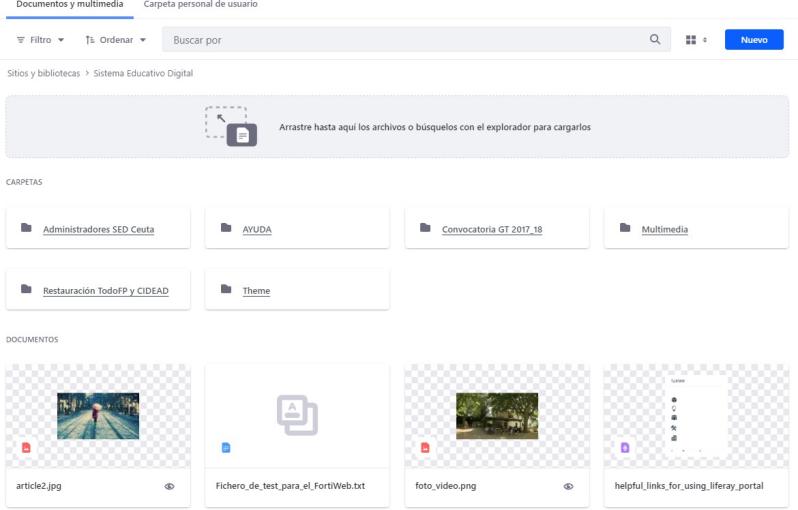Click the Arrastre hasta aquí upload text

pos(435,127)
